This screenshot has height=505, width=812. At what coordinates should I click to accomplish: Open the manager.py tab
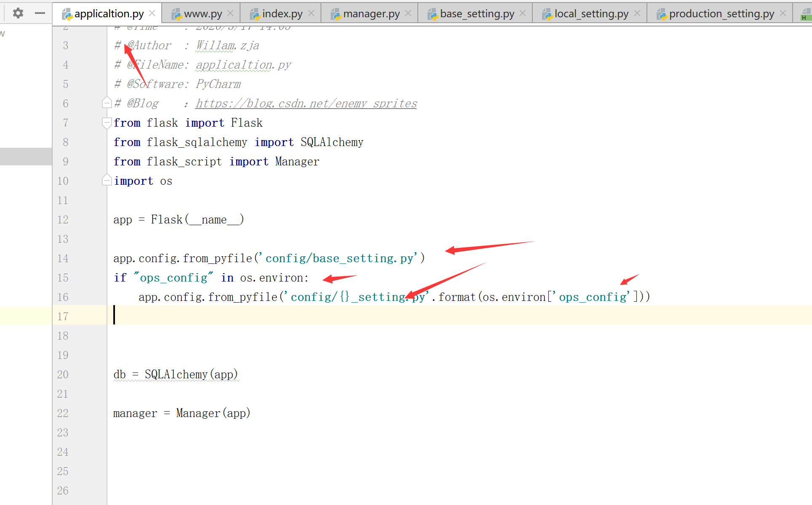point(371,14)
